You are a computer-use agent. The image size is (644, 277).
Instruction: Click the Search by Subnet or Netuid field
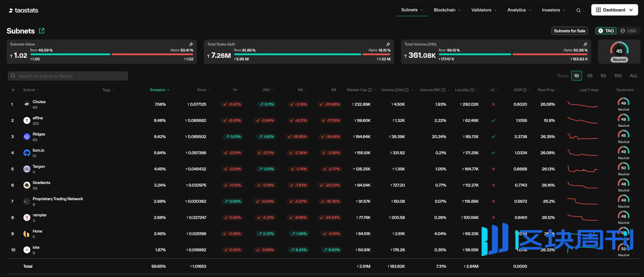68,76
